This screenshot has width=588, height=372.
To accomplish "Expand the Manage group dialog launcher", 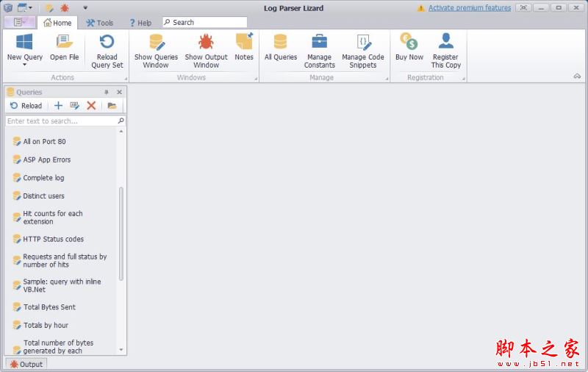I will 387,79.
